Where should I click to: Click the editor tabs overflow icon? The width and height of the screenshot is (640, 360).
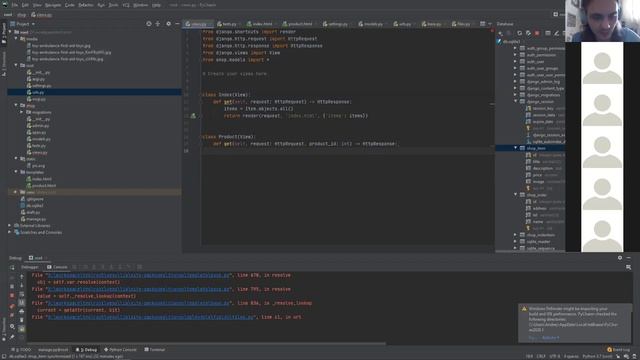[483, 24]
